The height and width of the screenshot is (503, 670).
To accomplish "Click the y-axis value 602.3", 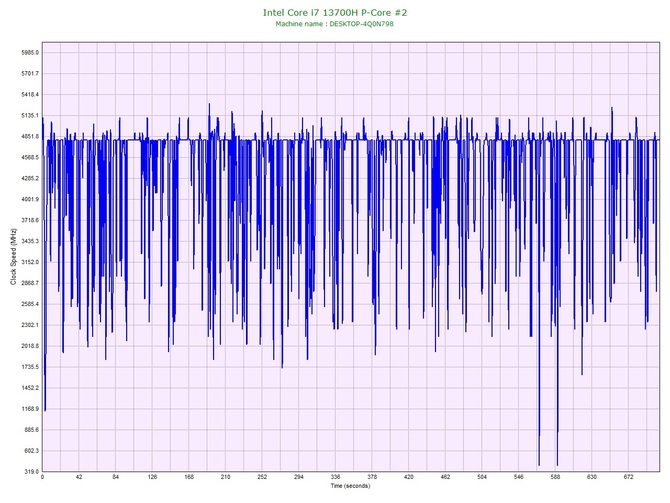I will point(31,451).
